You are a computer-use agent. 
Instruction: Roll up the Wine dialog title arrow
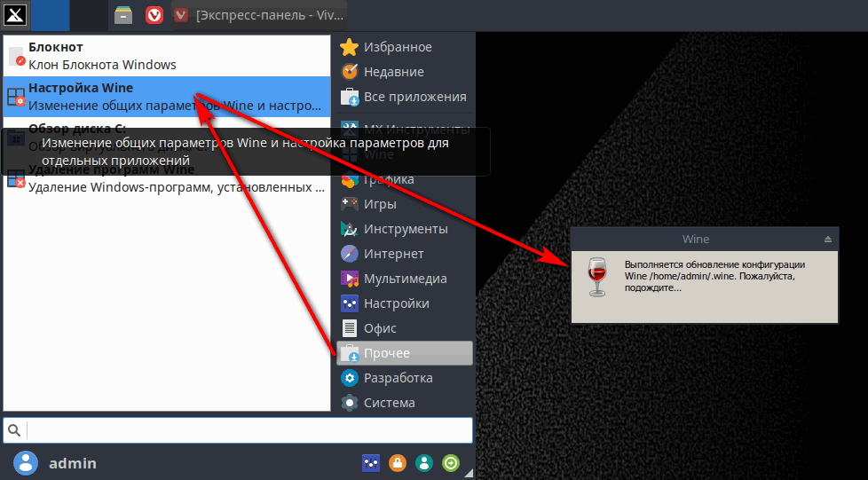[827, 239]
